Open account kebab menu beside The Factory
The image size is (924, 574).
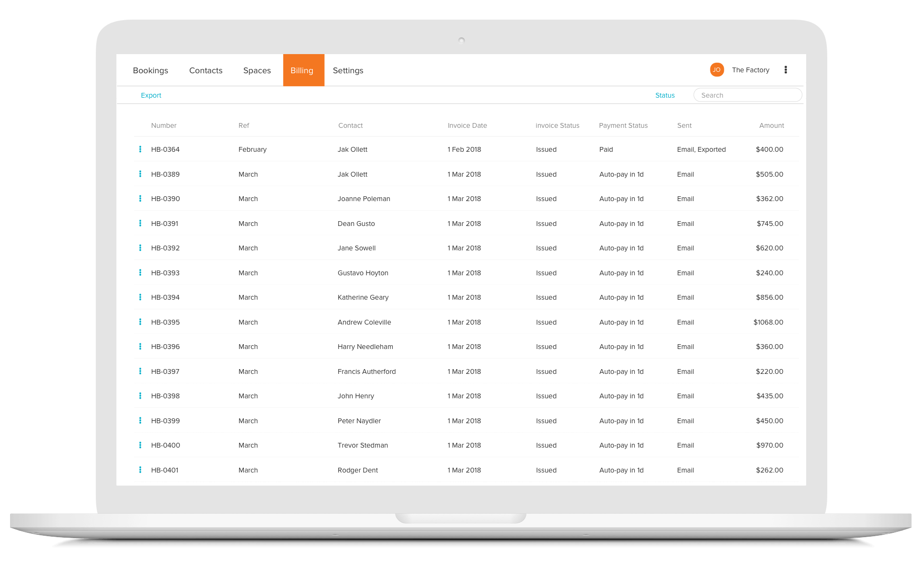(x=786, y=70)
